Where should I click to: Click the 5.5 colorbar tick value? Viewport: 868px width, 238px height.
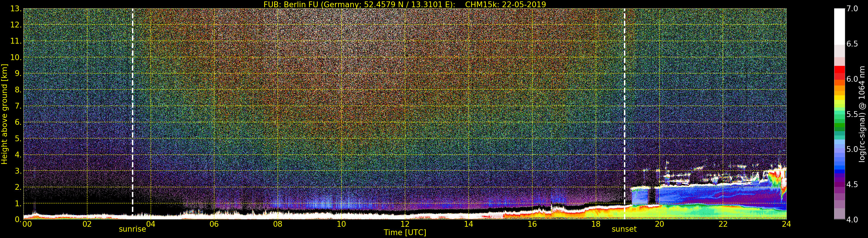(852, 114)
